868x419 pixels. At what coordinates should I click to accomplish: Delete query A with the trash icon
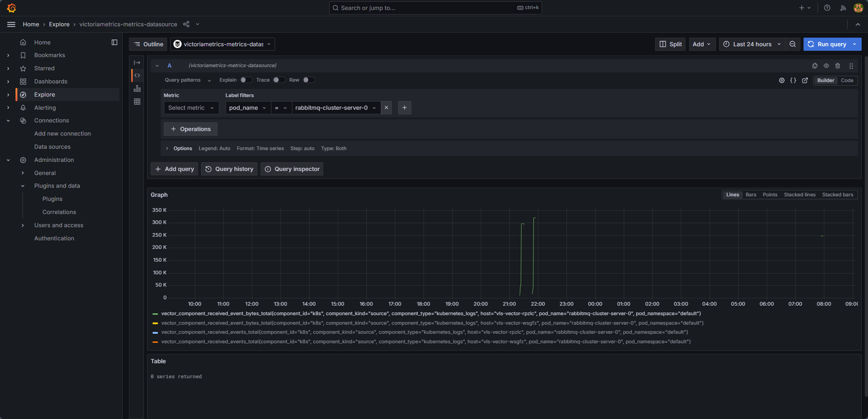tap(838, 65)
